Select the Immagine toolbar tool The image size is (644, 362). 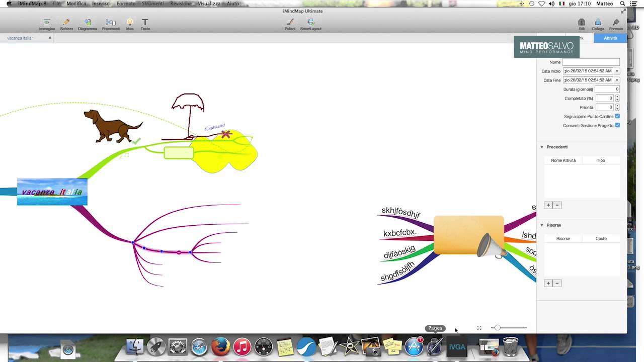click(47, 25)
